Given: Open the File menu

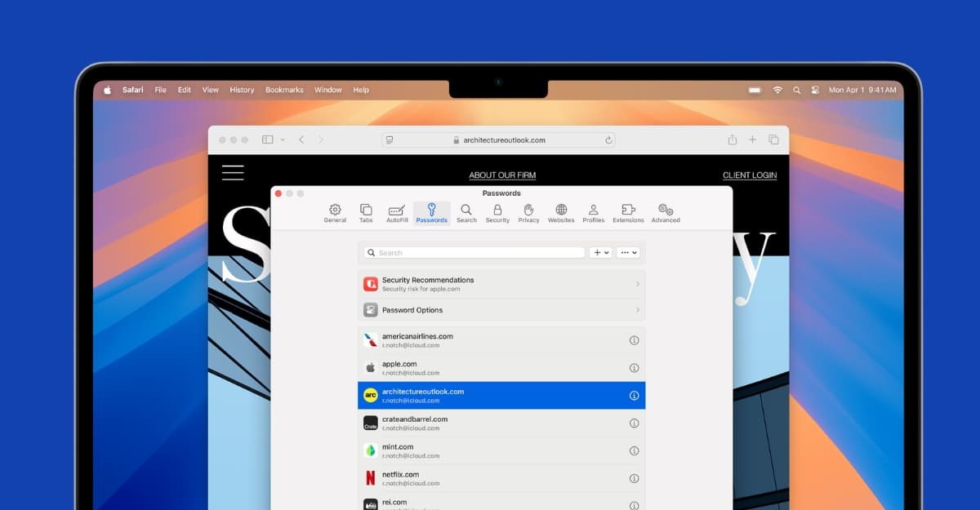Looking at the screenshot, I should [161, 90].
